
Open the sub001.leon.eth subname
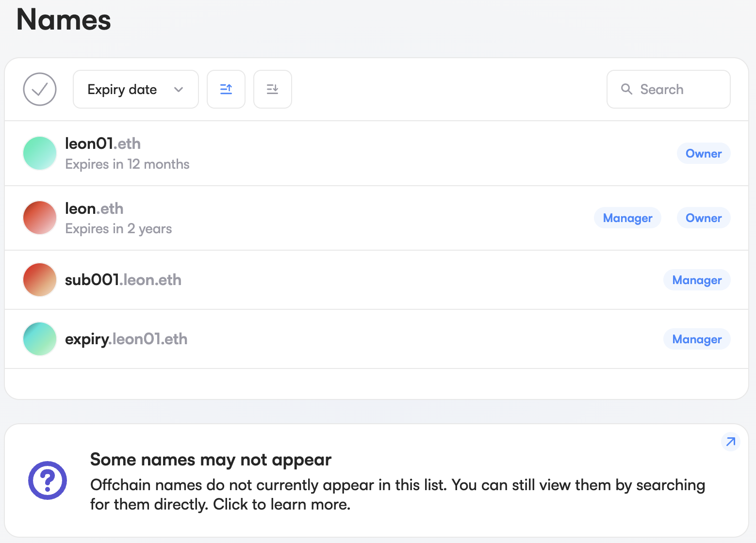[123, 280]
